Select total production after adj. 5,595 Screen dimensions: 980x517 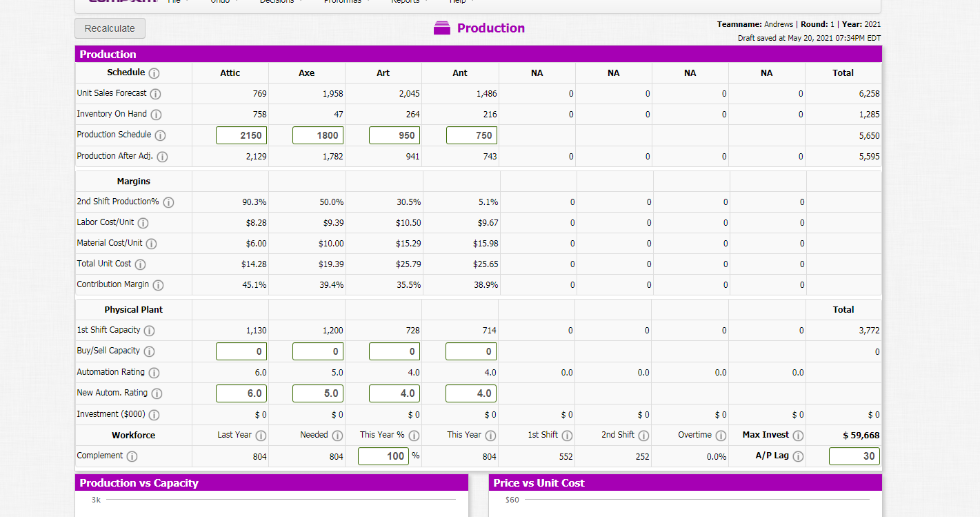tap(869, 157)
